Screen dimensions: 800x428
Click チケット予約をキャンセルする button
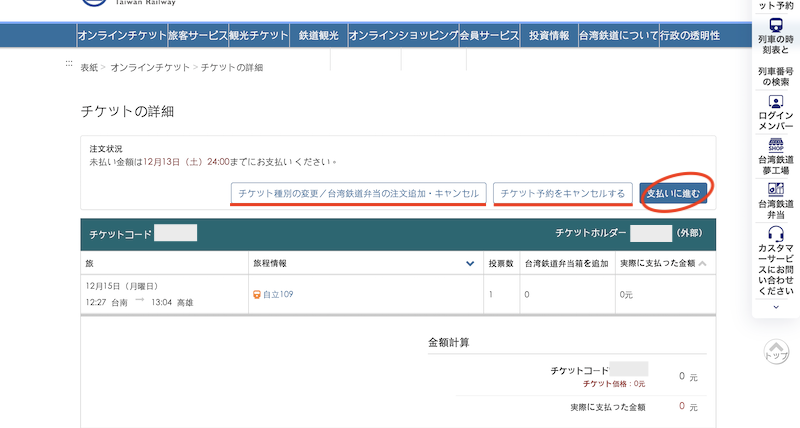[563, 193]
